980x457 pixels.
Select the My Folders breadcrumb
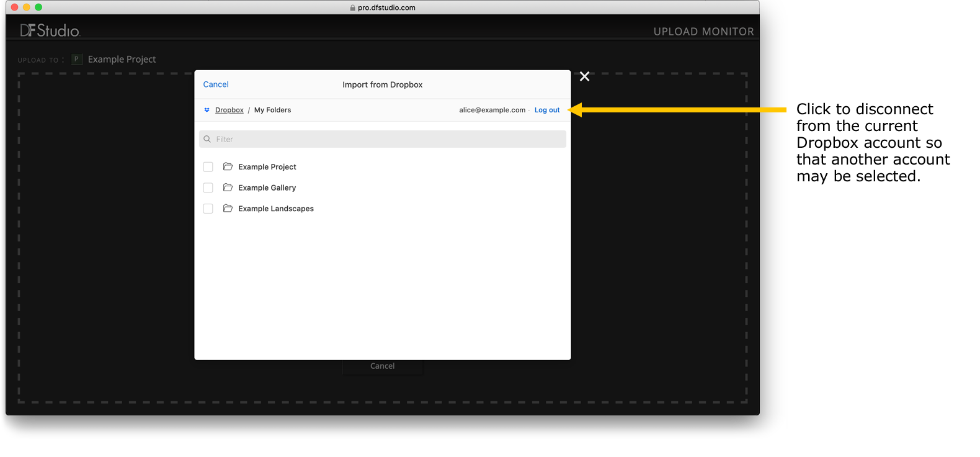(x=272, y=110)
